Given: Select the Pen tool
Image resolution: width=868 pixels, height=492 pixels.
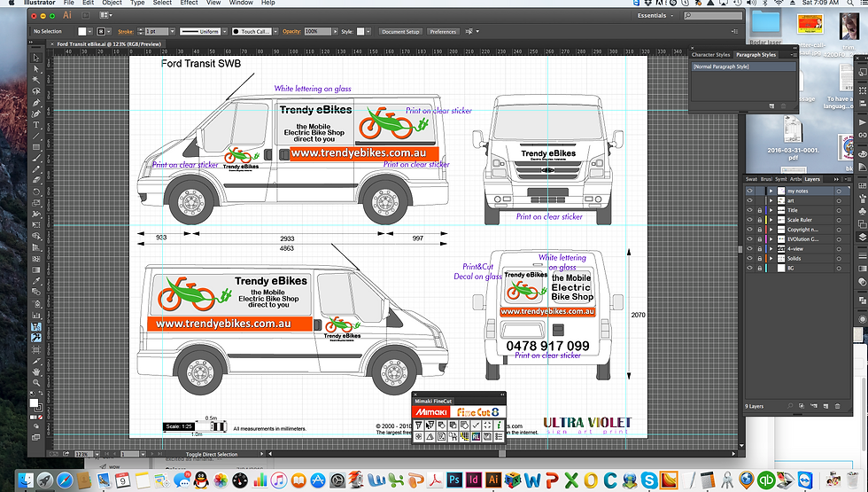Looking at the screenshot, I should (x=36, y=103).
